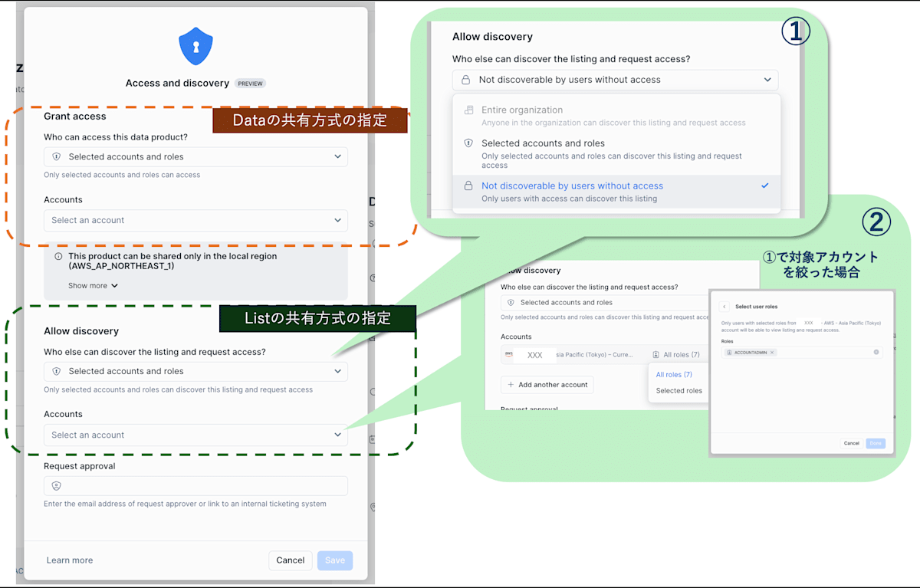Viewport: 920px width, 588px height.
Task: Click the Save button
Action: coord(335,560)
